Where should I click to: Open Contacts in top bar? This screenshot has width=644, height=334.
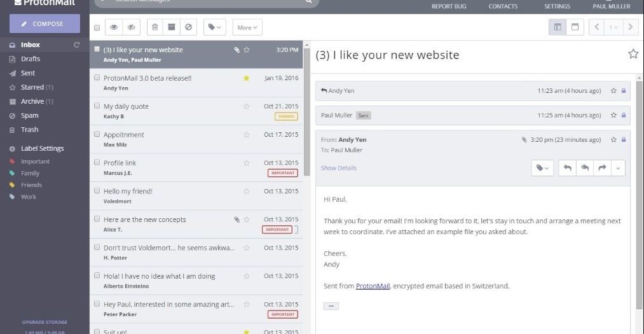point(503,6)
